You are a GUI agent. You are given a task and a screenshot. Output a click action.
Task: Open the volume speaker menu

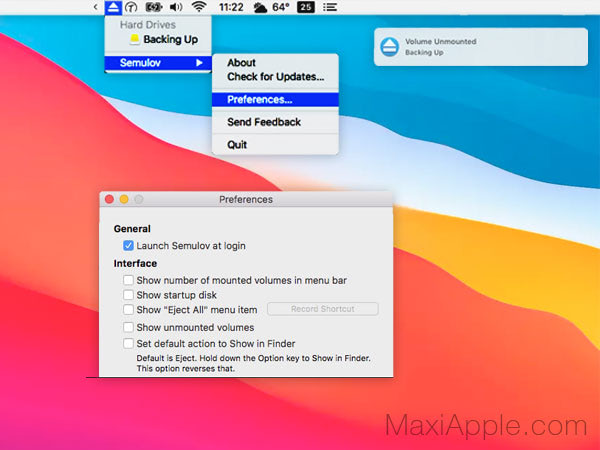tap(176, 7)
